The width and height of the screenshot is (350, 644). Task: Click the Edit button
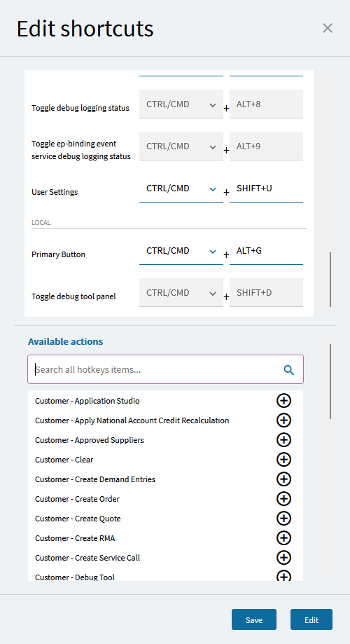(311, 619)
